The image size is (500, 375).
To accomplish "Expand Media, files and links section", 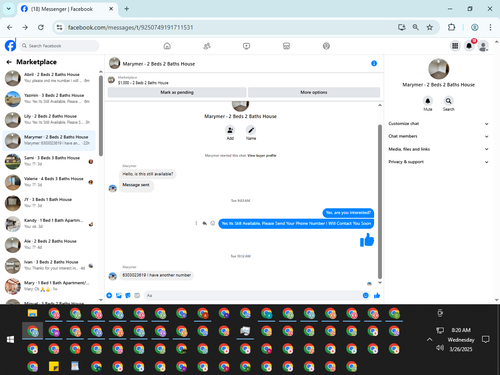I will (438, 149).
